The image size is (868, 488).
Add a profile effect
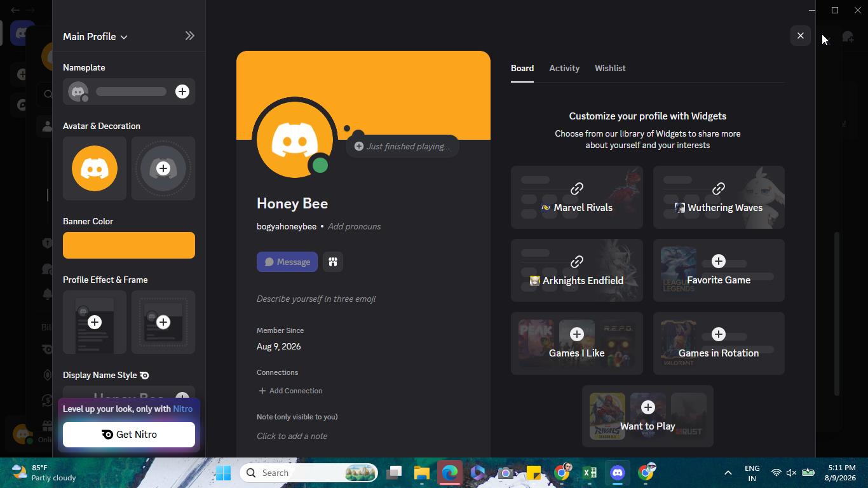pos(95,322)
